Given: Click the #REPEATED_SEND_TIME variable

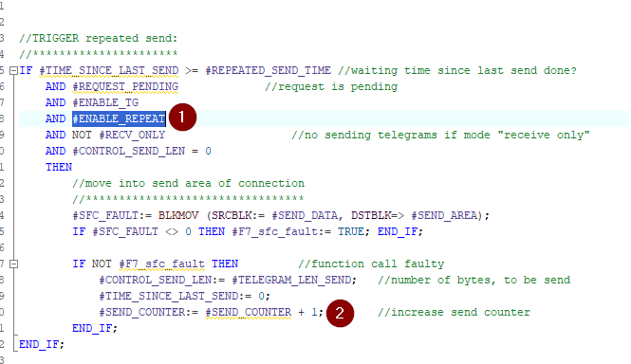Looking at the screenshot, I should [x=268, y=70].
